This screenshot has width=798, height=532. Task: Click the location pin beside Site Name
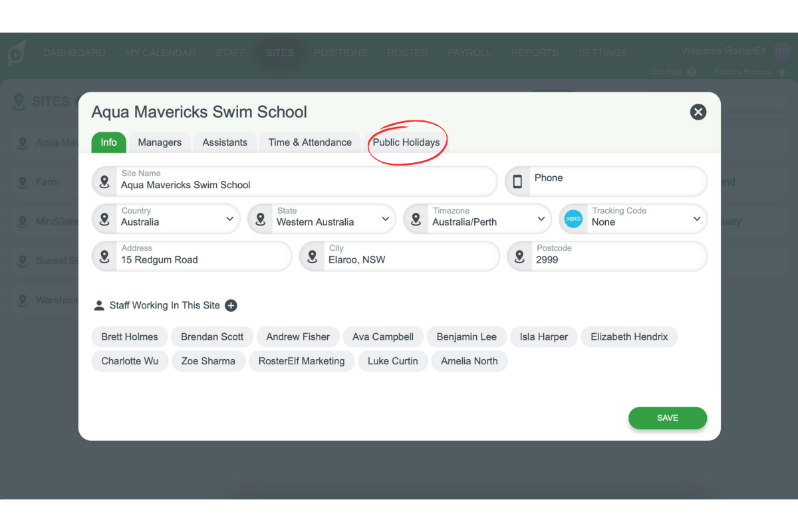click(x=104, y=182)
